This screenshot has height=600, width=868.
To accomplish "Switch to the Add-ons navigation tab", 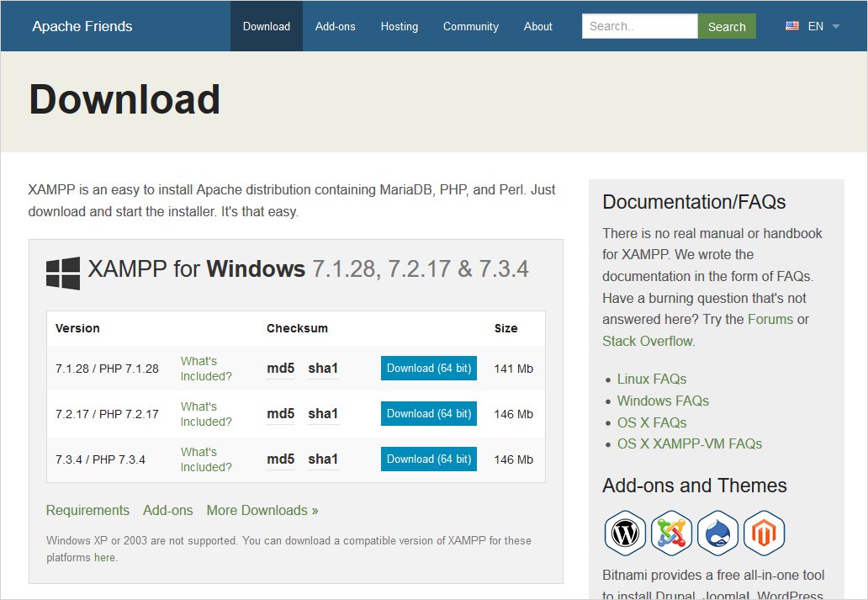I will coord(335,26).
